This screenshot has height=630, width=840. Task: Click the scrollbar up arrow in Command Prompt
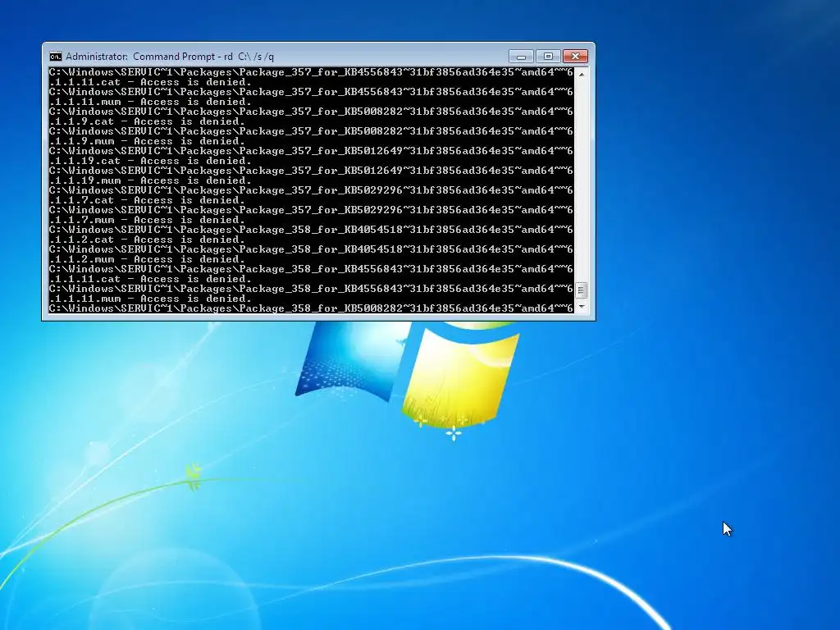click(x=582, y=74)
